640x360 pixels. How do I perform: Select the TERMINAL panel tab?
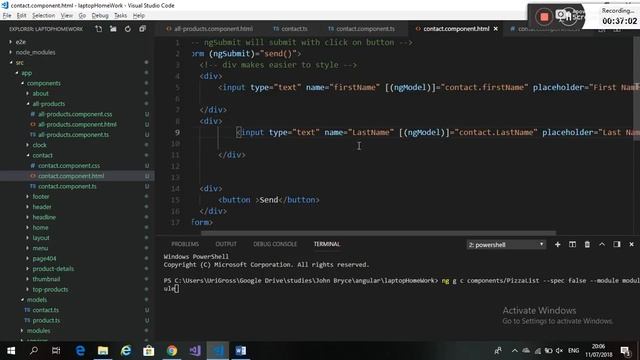pos(327,244)
